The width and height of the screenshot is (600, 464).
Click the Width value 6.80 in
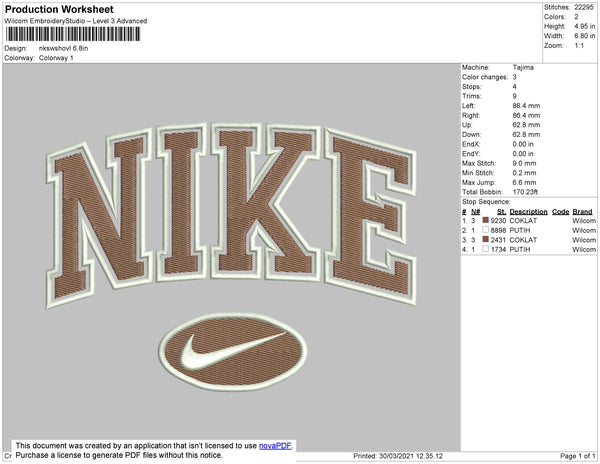click(584, 36)
